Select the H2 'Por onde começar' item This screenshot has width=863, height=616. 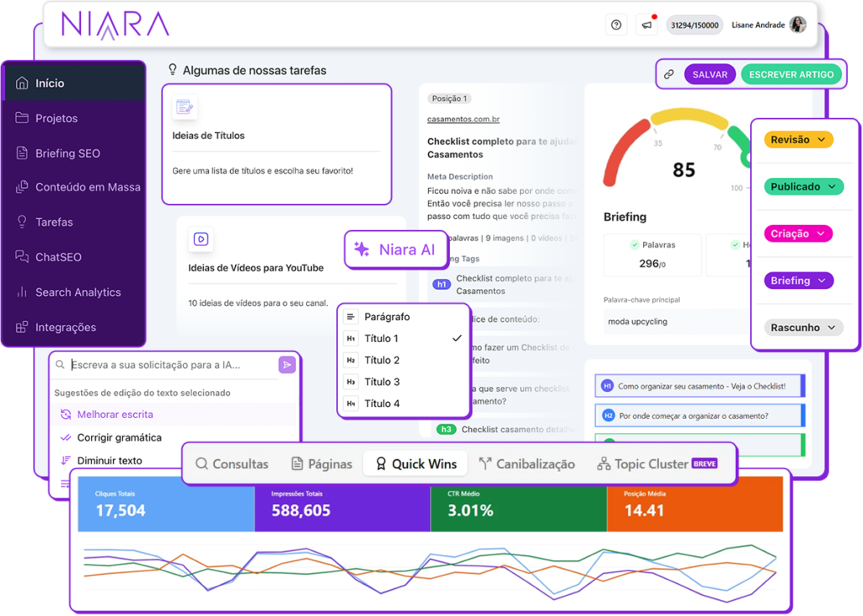point(700,415)
